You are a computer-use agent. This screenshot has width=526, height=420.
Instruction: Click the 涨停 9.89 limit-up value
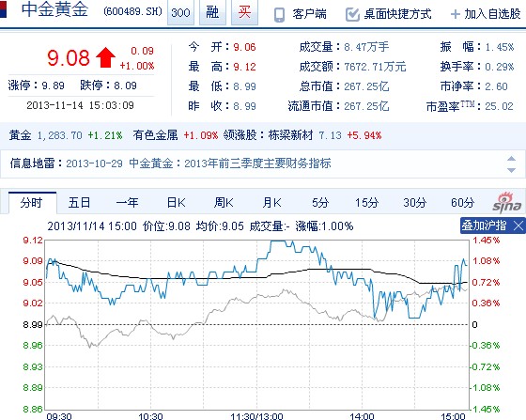point(53,86)
